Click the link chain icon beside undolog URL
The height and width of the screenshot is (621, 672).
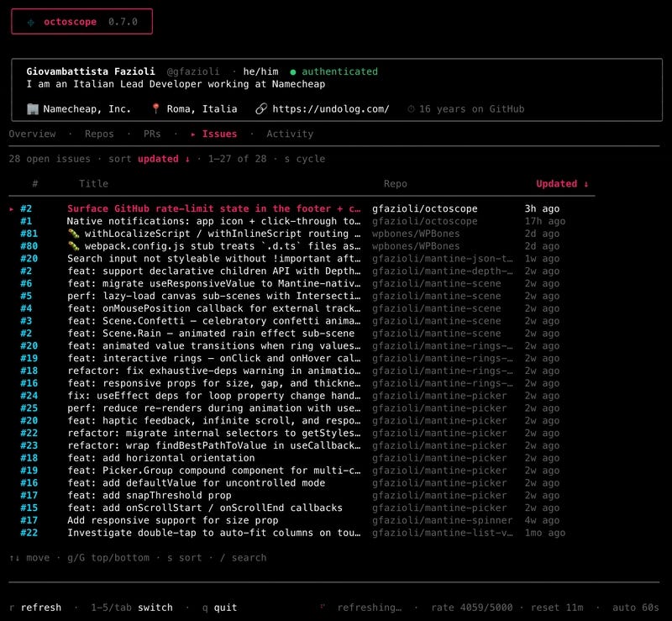click(x=261, y=109)
